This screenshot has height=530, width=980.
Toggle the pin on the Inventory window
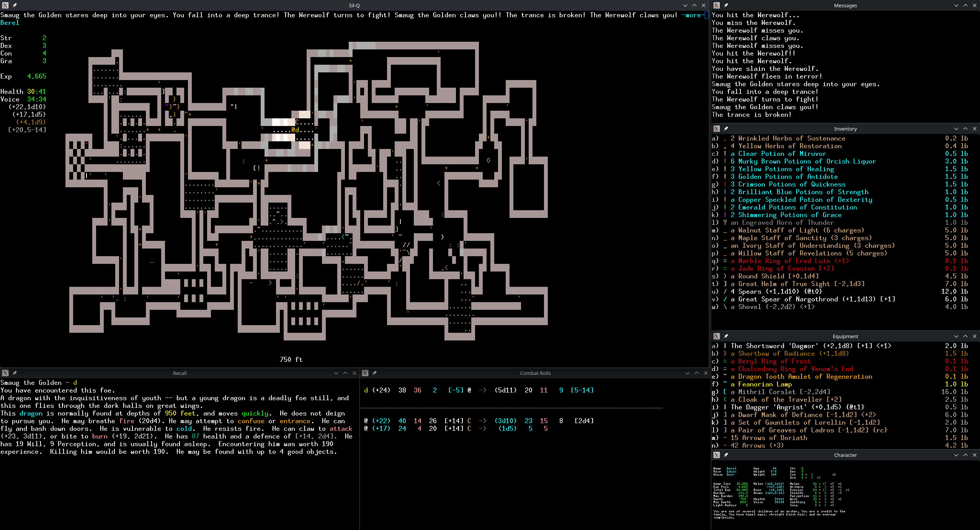click(x=726, y=129)
